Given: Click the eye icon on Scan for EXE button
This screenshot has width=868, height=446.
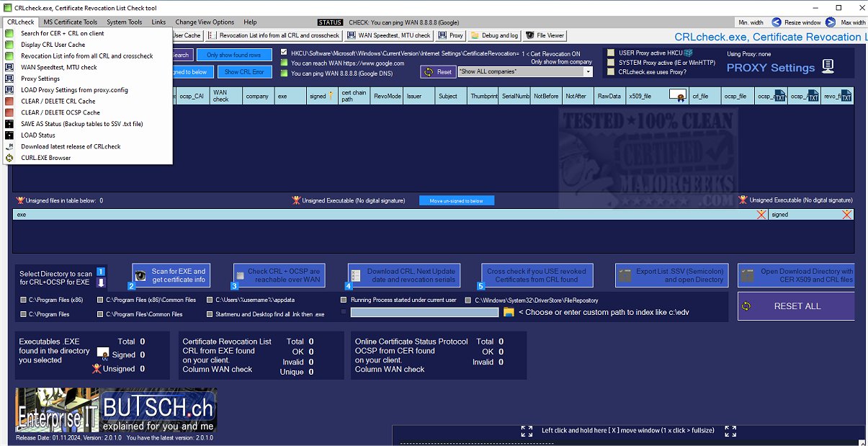Looking at the screenshot, I should click(141, 275).
